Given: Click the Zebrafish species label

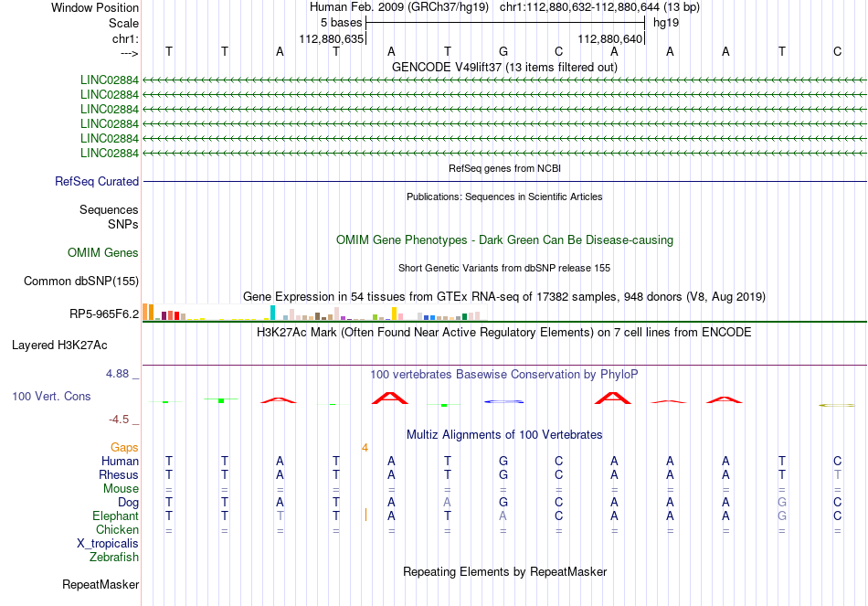Looking at the screenshot, I should (x=114, y=558).
